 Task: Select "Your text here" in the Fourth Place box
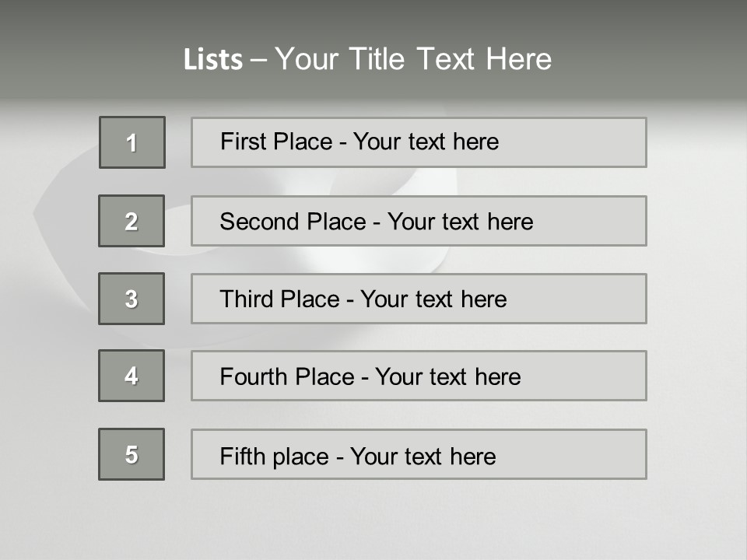tap(447, 377)
